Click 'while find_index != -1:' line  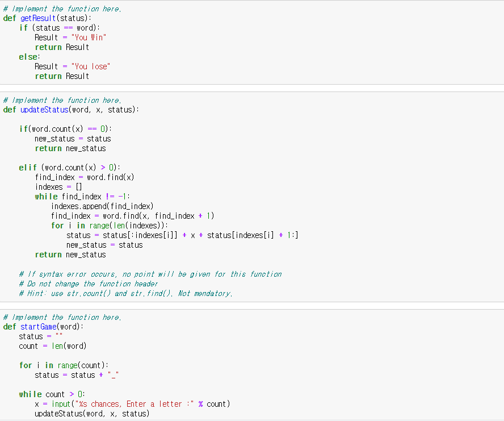tap(82, 197)
